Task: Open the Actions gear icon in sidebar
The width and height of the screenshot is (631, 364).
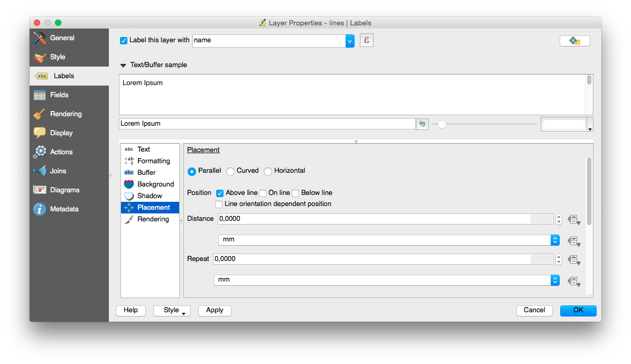Action: pyautogui.click(x=40, y=152)
